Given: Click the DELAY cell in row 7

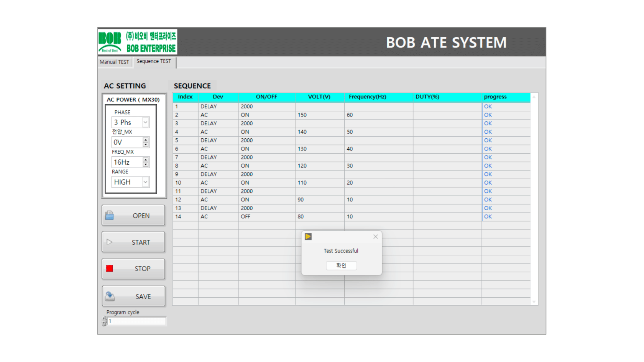Looking at the screenshot, I should tap(218, 157).
